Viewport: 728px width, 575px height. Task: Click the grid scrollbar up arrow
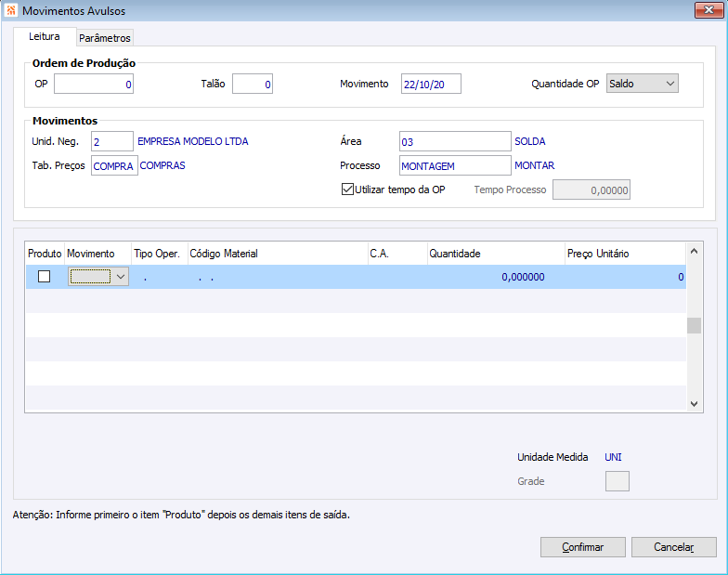(x=695, y=251)
